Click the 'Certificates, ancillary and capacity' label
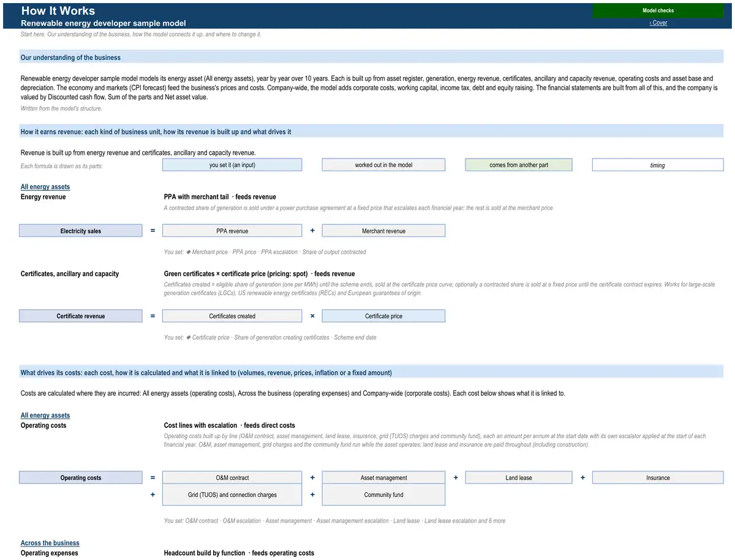 pos(70,274)
